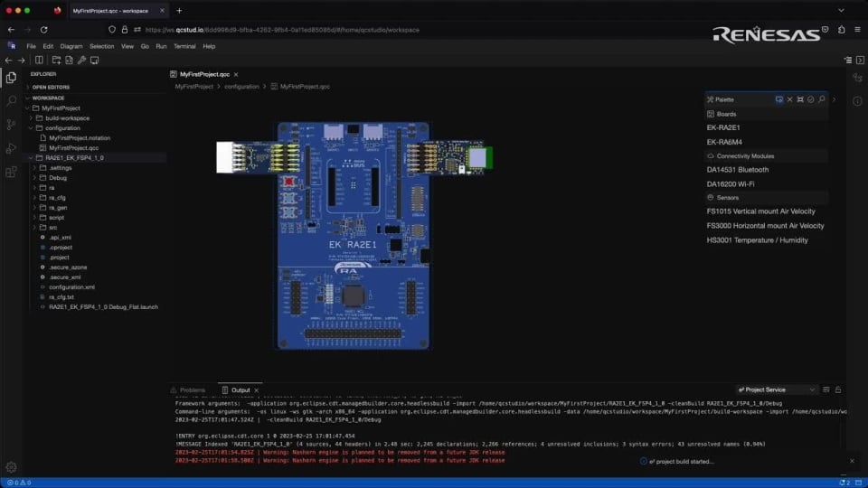Viewport: 868px width, 488px height.
Task: Expand the Debug folder
Action: pyautogui.click(x=58, y=178)
